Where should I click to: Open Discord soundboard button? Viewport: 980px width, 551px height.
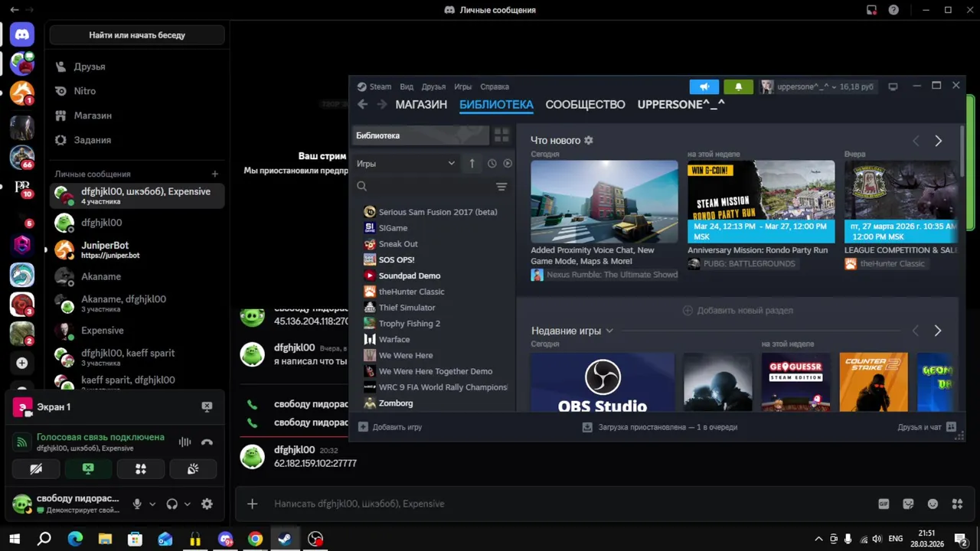[x=194, y=469]
